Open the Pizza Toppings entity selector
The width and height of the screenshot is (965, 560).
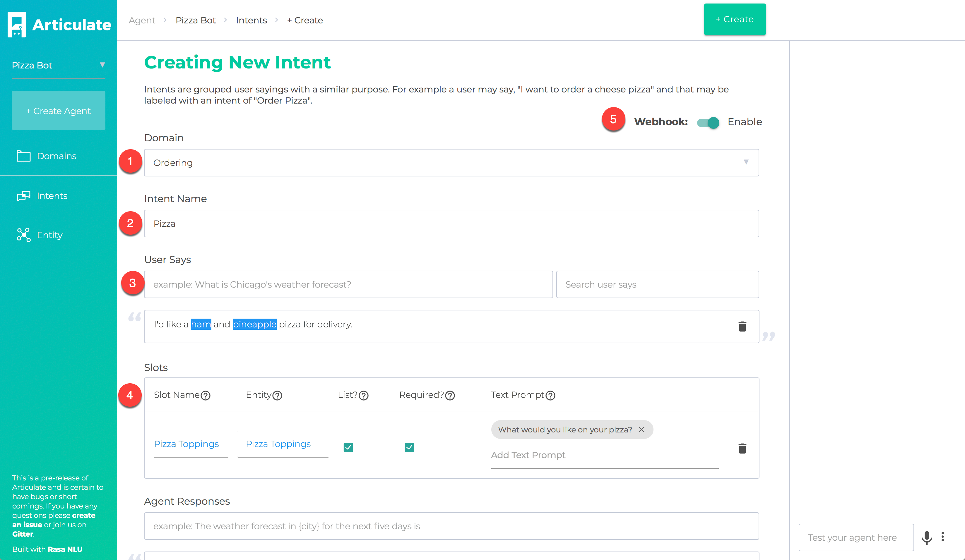pyautogui.click(x=283, y=444)
